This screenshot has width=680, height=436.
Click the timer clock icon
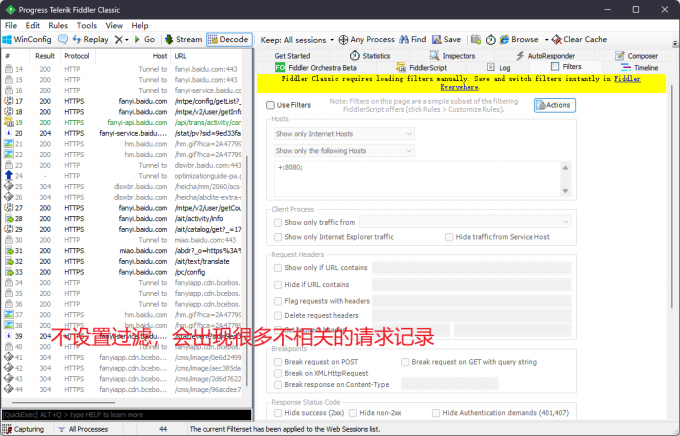tap(490, 39)
